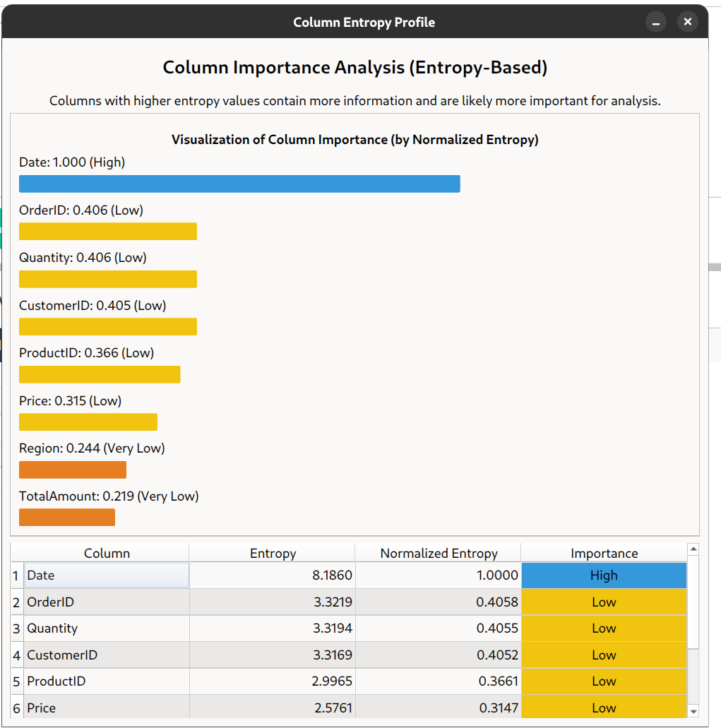Select the Date cell in the table
Screen dimensions: 721x728
tap(107, 575)
